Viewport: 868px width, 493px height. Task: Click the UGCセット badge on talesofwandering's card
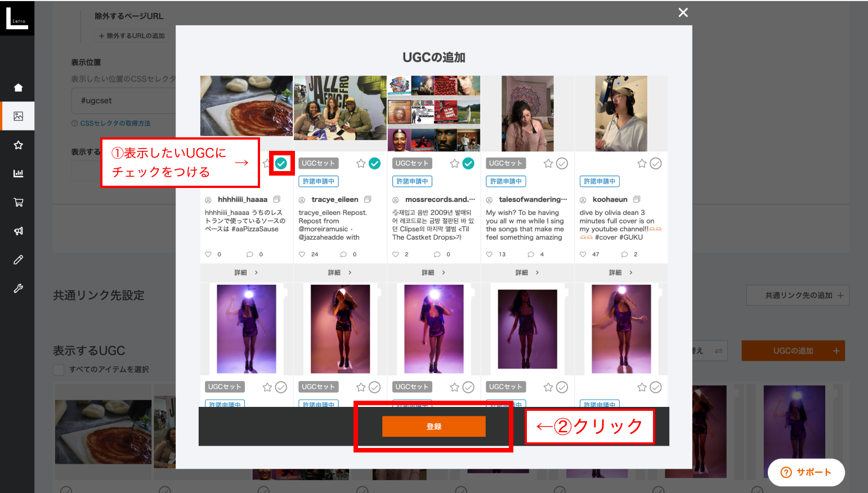[x=505, y=163]
